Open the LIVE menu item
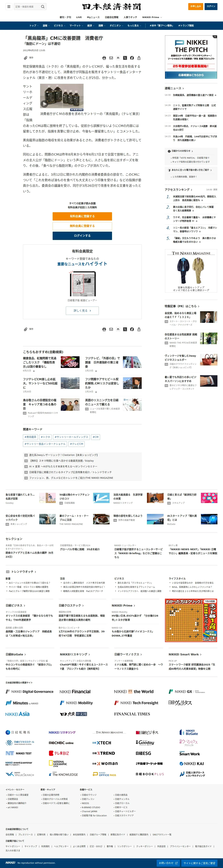Screen dimensions: 223x868 (79, 17)
